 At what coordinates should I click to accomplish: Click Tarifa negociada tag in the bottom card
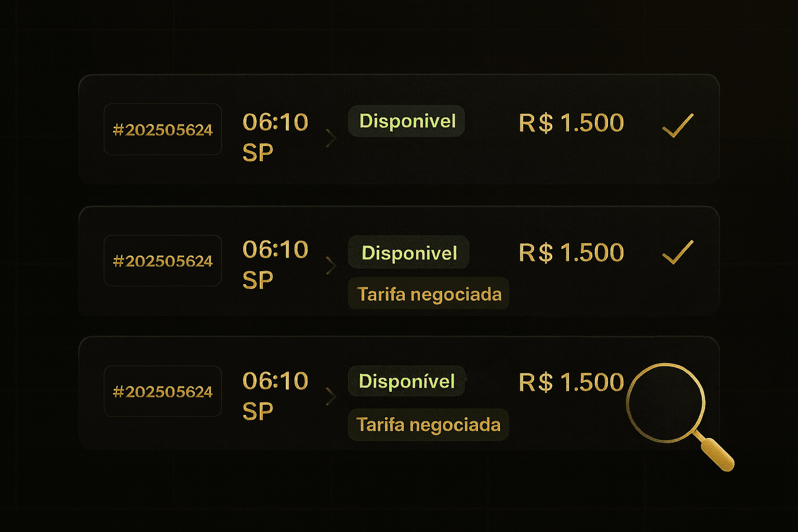tap(429, 424)
